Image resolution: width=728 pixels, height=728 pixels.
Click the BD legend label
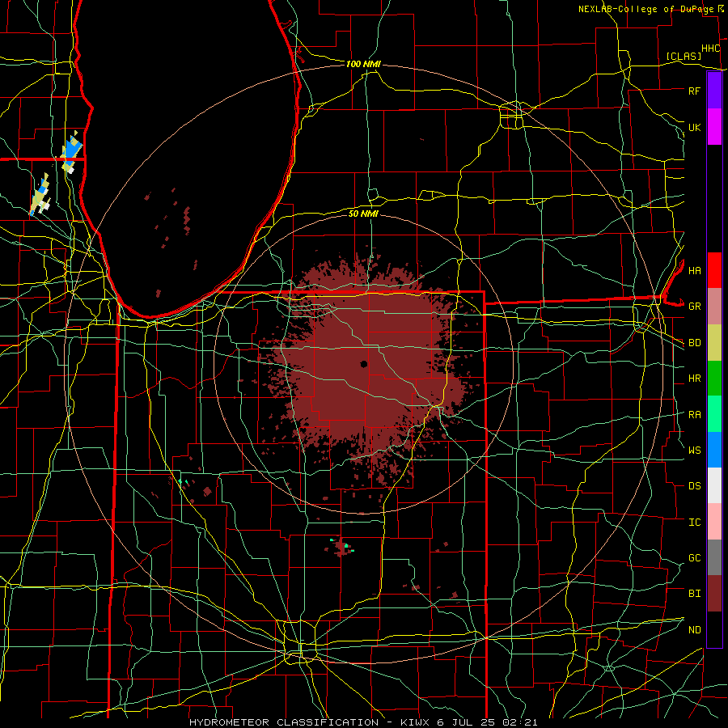pos(694,343)
